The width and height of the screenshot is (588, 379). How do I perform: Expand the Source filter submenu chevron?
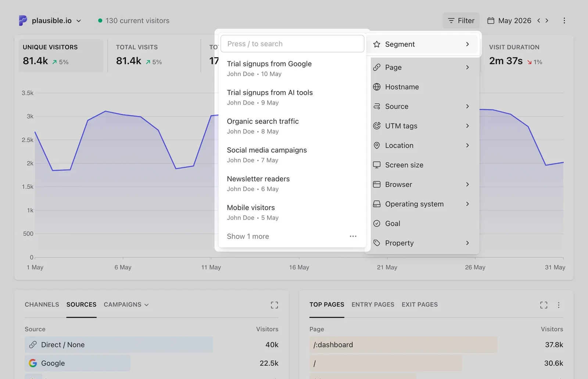click(x=467, y=106)
